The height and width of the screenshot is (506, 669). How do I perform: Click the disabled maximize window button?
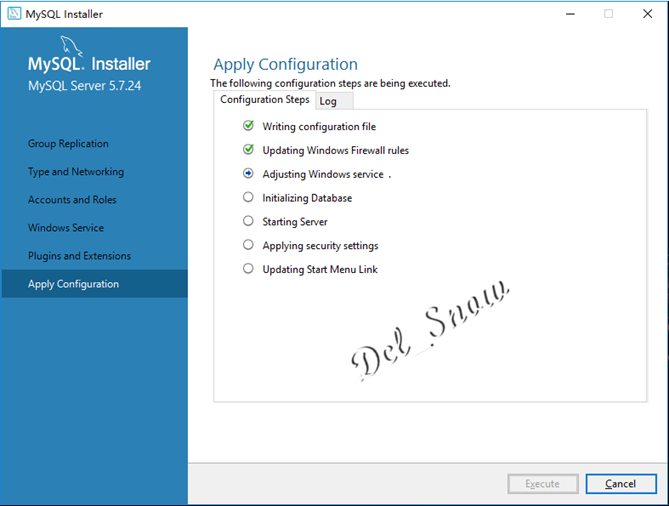[x=608, y=14]
